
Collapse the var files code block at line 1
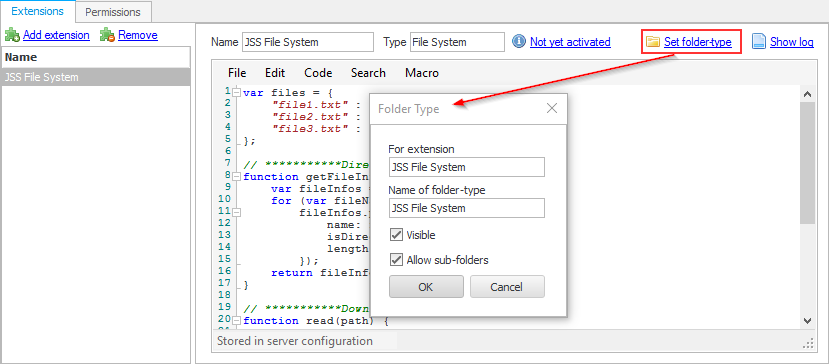237,93
